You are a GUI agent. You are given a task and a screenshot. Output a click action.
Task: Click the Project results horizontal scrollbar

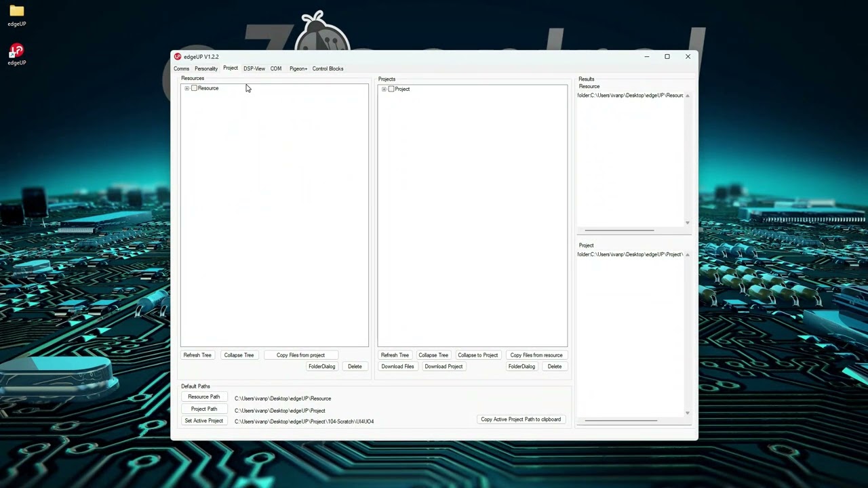[x=620, y=421]
